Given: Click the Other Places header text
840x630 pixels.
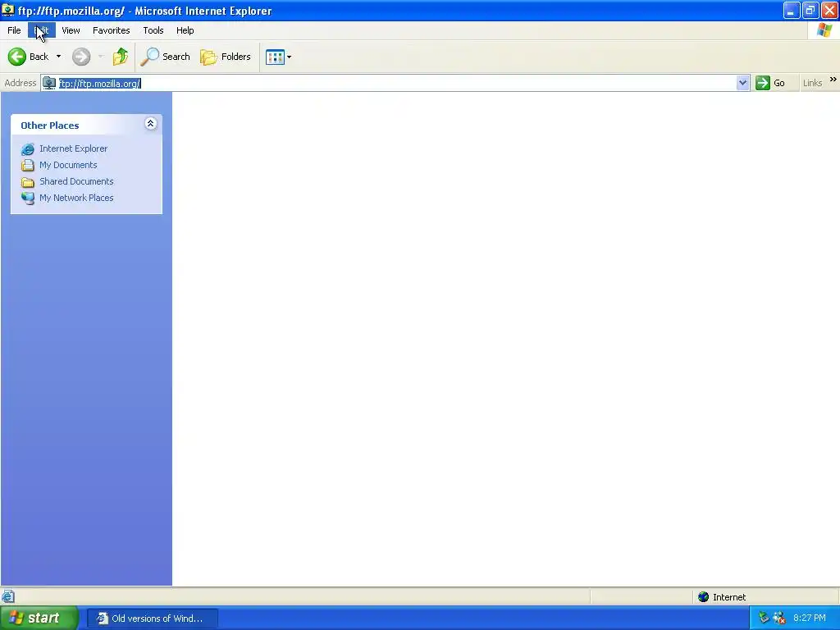Looking at the screenshot, I should [50, 126].
